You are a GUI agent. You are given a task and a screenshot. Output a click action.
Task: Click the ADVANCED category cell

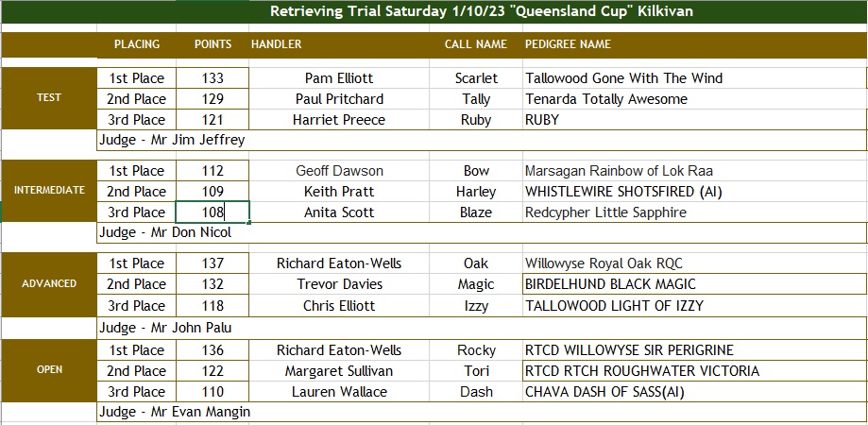pyautogui.click(x=49, y=284)
